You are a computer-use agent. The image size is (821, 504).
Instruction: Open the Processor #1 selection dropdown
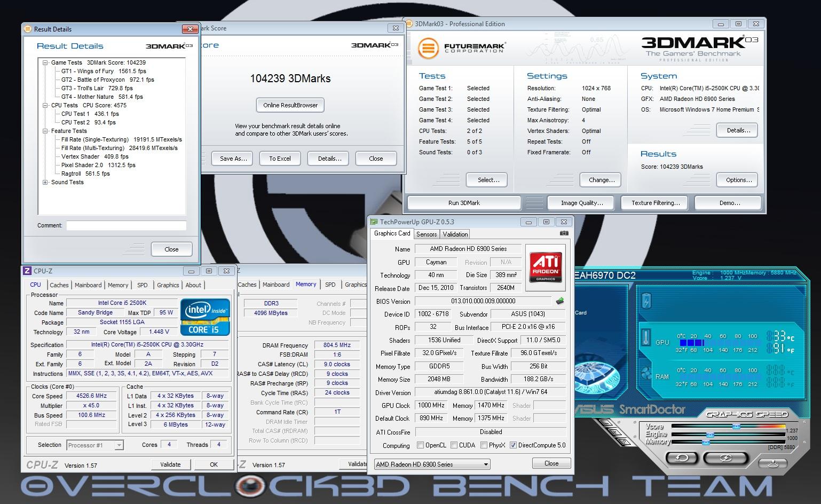coord(95,445)
